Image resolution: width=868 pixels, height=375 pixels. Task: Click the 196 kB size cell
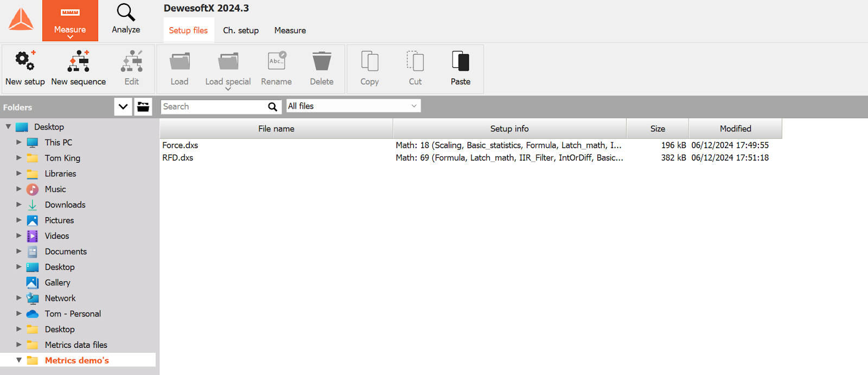(673, 145)
